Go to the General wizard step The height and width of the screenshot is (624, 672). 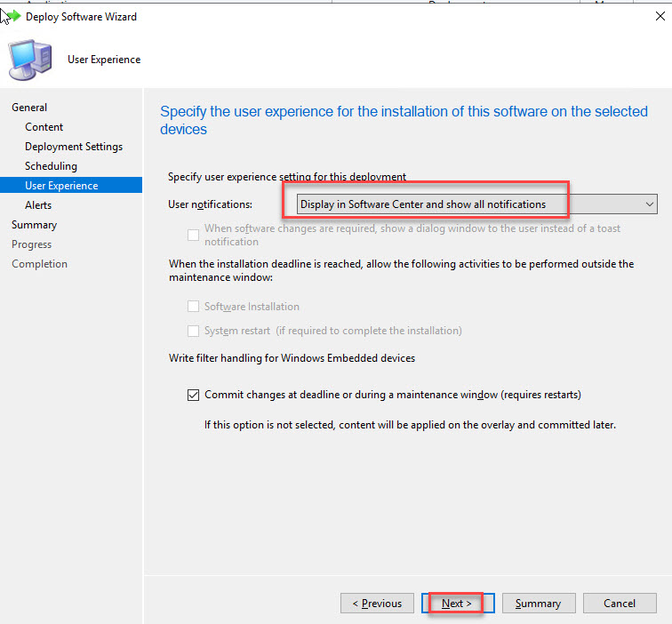pos(29,108)
